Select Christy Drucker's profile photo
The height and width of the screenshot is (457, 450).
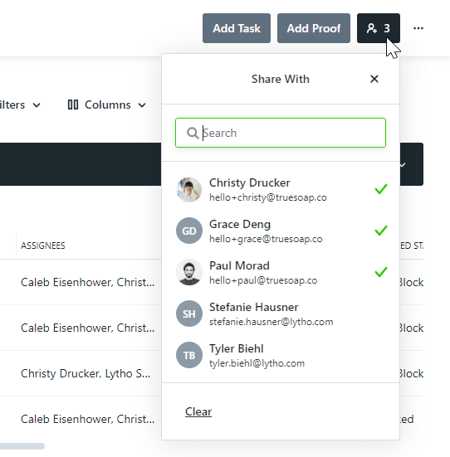tap(189, 189)
